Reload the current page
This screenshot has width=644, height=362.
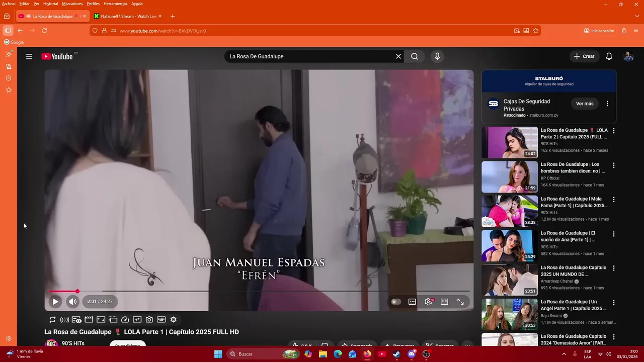44,31
